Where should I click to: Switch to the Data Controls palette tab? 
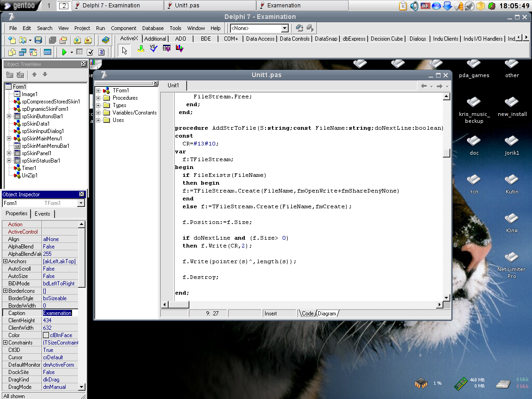click(x=295, y=39)
